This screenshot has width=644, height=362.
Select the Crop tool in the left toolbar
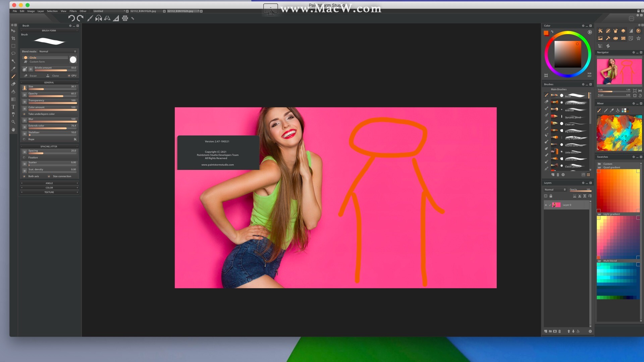pos(13,38)
